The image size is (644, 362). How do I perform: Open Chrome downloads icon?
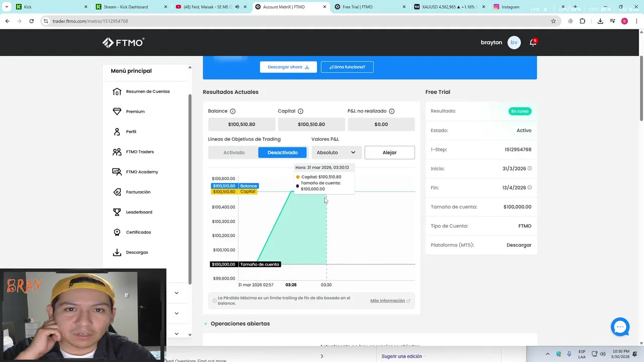click(600, 21)
